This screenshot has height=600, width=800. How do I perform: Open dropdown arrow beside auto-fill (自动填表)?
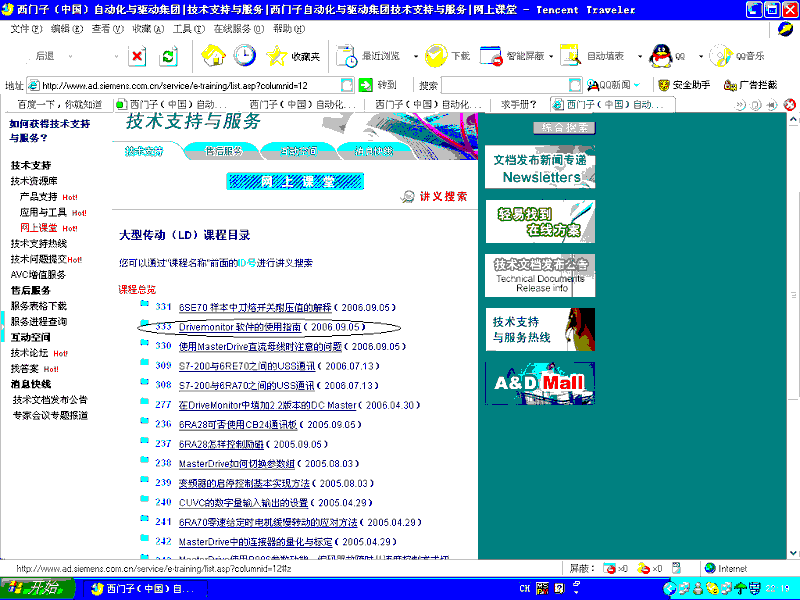coord(640,56)
